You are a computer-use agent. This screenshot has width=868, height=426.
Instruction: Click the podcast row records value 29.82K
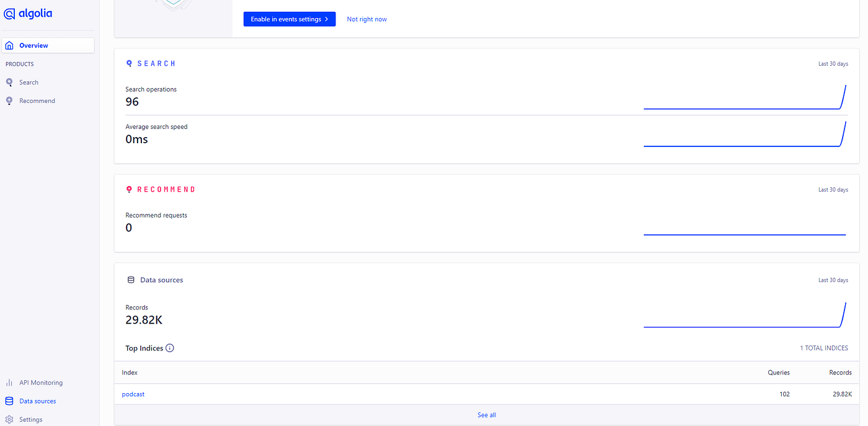842,394
